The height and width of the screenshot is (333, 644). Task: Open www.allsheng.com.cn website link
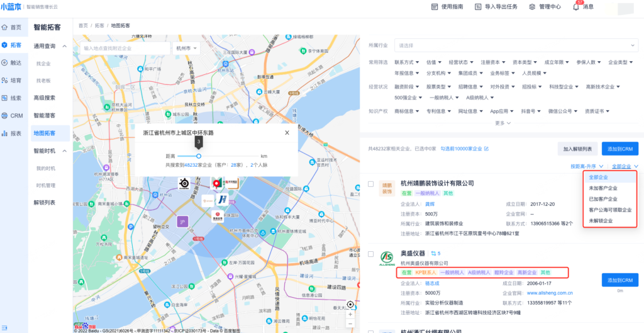tap(549, 293)
